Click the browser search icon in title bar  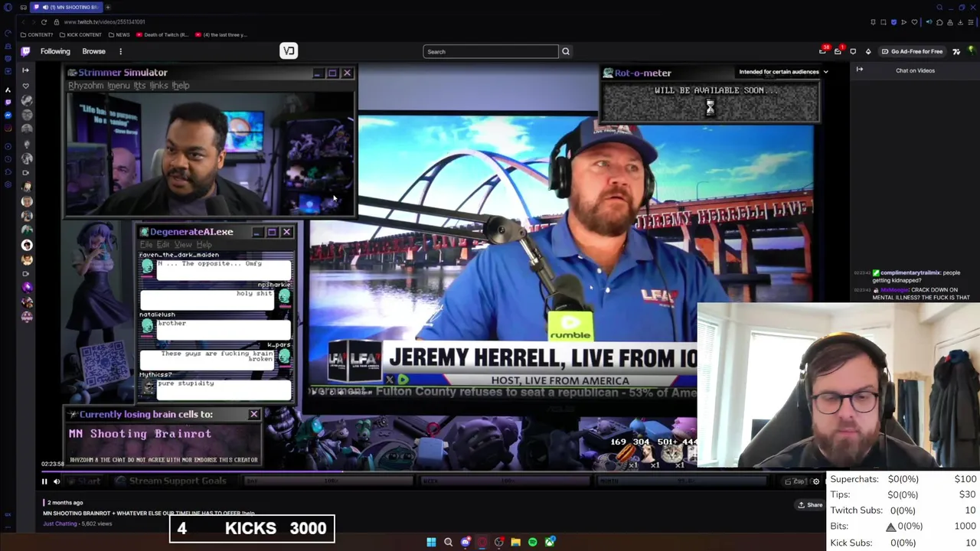point(939,8)
